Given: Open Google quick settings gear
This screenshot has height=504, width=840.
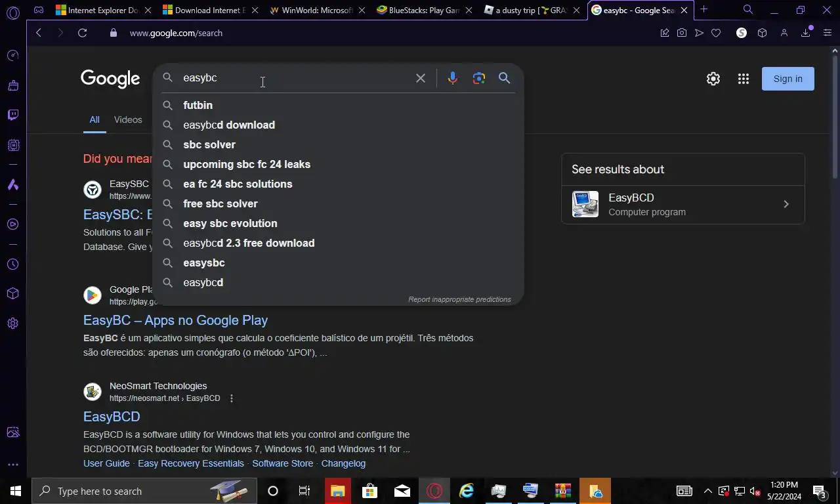Looking at the screenshot, I should [713, 79].
